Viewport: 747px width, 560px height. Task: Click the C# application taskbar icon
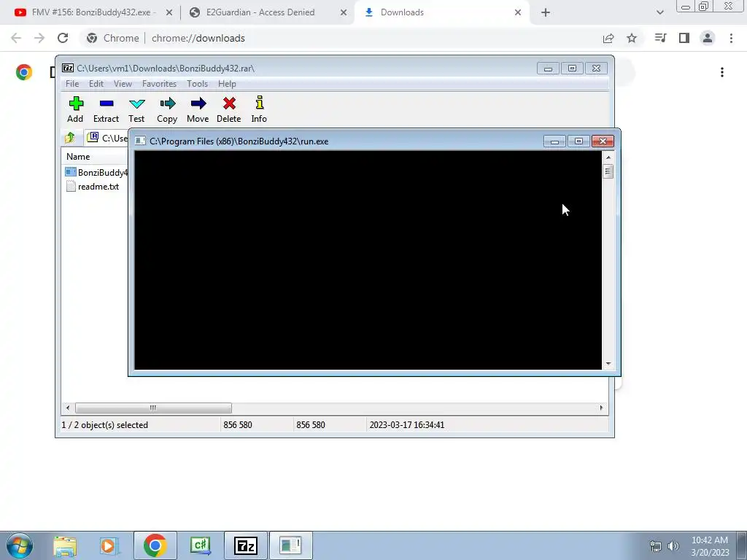click(200, 545)
